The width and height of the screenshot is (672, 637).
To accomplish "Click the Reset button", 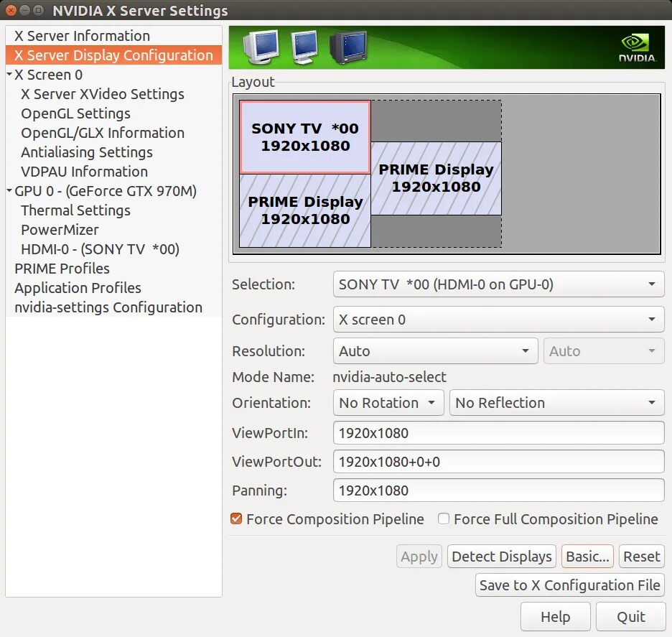I will point(642,557).
